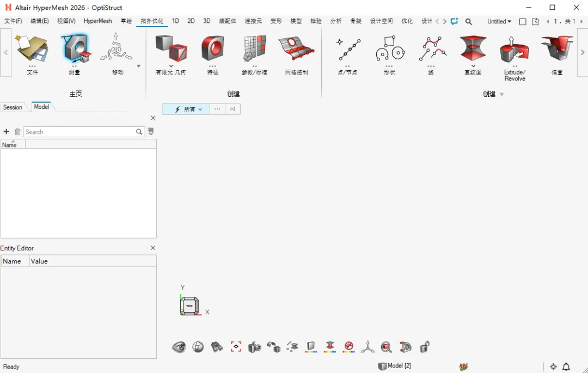Viewport: 588px width, 373px height.
Task: Open the 所有 (All) selector dropdown
Action: pyautogui.click(x=186, y=109)
